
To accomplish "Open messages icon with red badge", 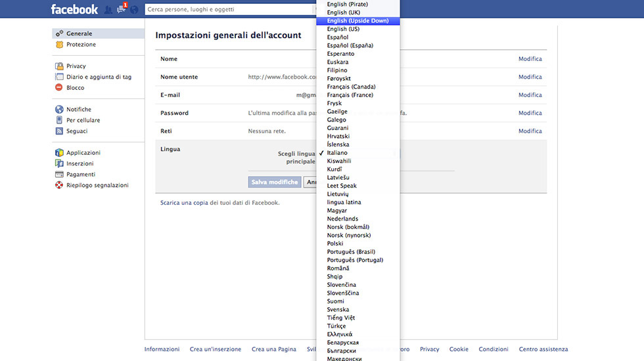I will [x=121, y=10].
